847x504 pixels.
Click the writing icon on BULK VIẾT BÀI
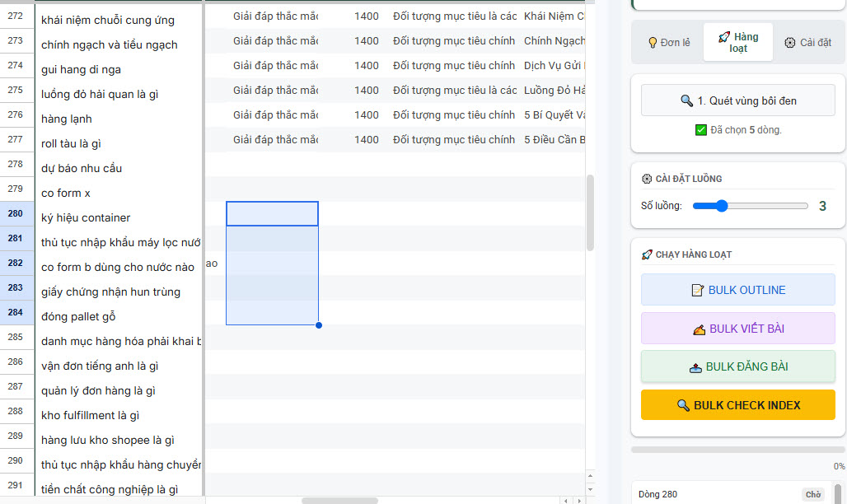pyautogui.click(x=700, y=329)
